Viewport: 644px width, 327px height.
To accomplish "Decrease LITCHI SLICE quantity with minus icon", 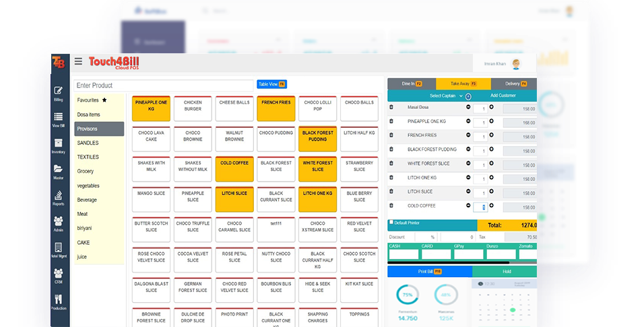I will pyautogui.click(x=468, y=192).
